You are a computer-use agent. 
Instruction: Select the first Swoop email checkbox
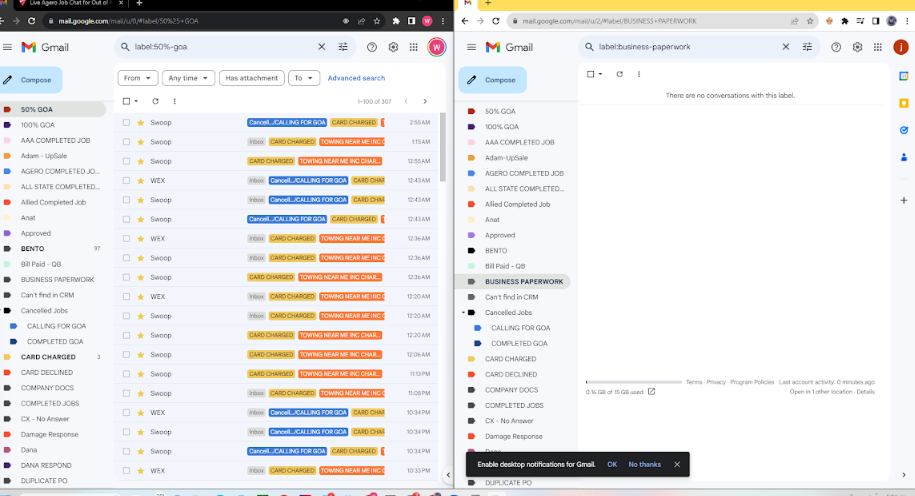pyautogui.click(x=126, y=122)
